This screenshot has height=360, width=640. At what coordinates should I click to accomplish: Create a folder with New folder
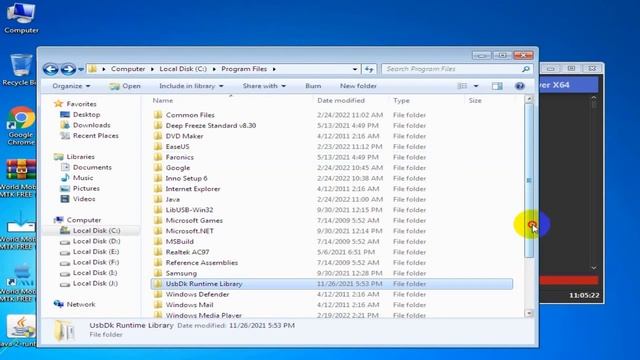coord(358,86)
